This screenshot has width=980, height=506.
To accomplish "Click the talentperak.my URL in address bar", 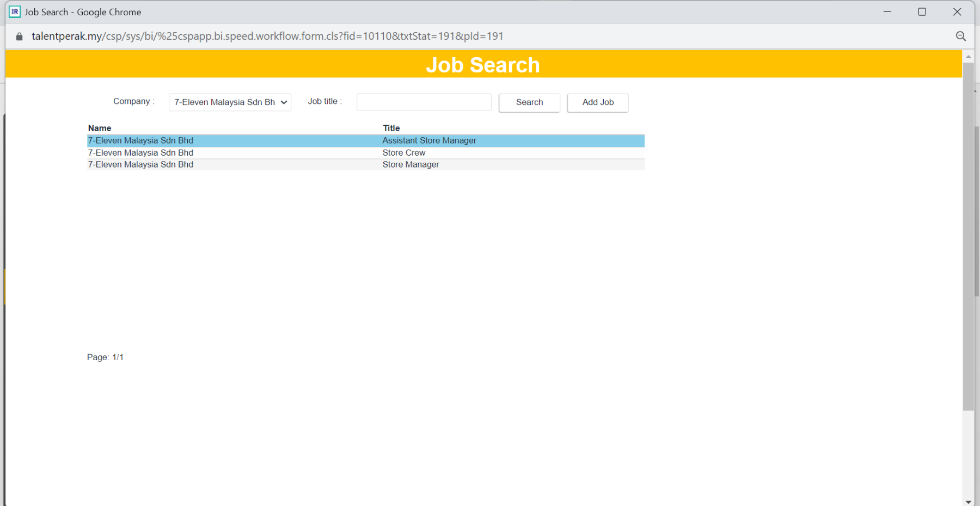I will coord(267,36).
